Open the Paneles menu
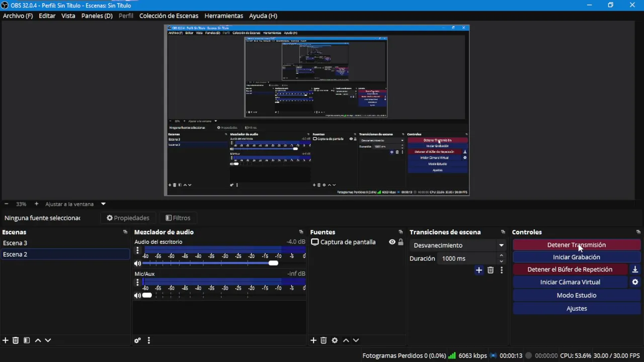 (x=97, y=16)
